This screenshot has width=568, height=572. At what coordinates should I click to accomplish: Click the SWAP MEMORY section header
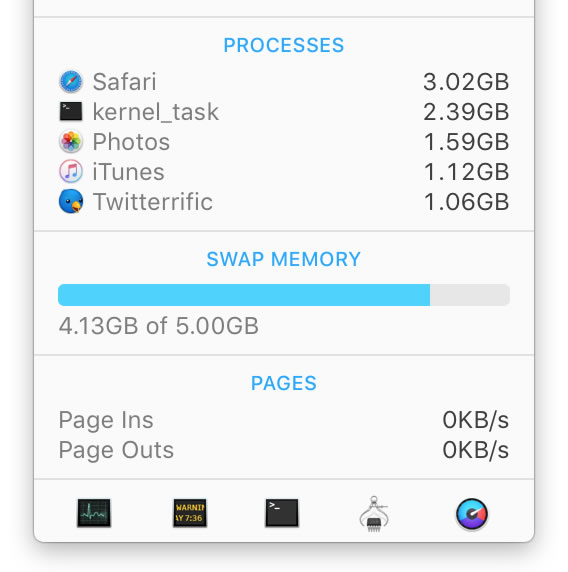tap(284, 259)
